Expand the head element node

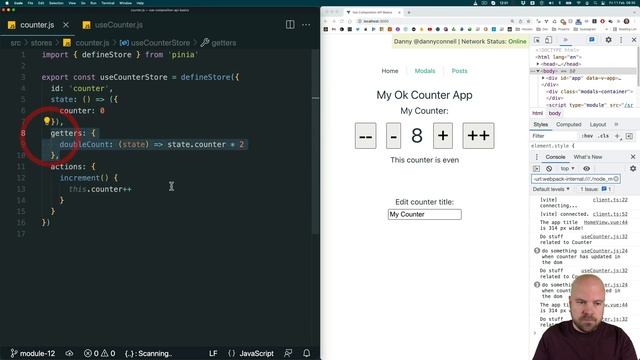pos(538,64)
